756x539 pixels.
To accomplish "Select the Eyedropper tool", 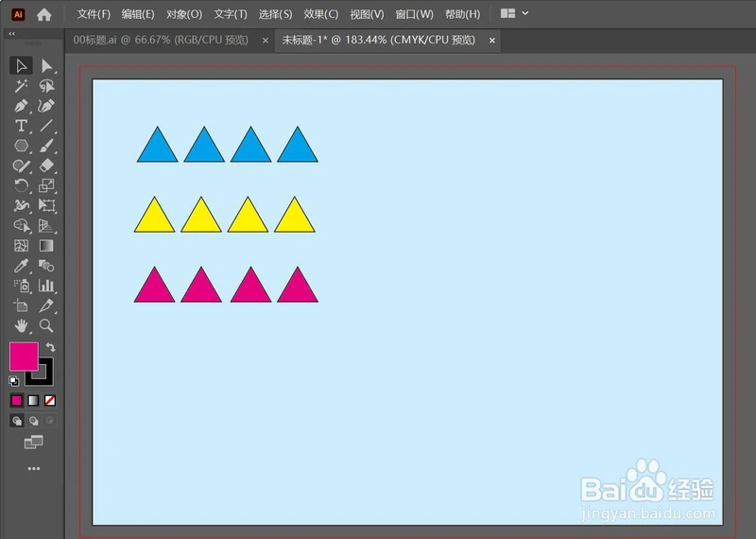I will pos(21,266).
